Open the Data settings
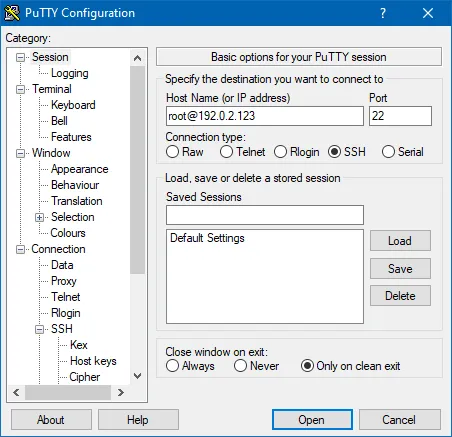This screenshot has height=437, width=452. [x=62, y=265]
